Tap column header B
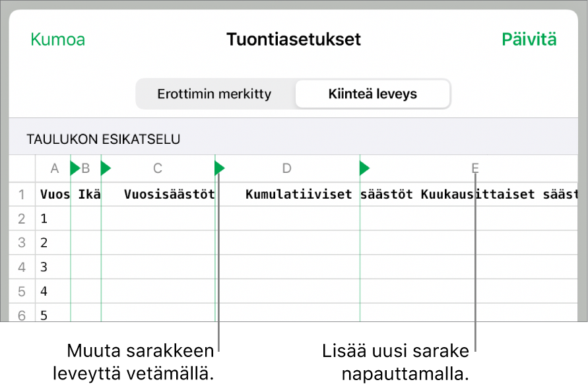 86,168
